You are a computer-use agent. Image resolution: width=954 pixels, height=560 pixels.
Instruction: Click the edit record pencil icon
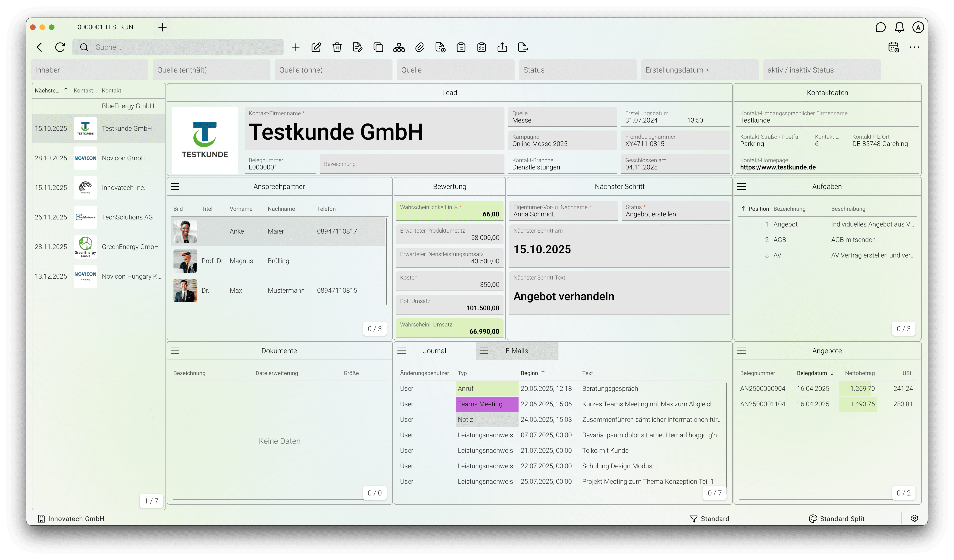(x=316, y=47)
